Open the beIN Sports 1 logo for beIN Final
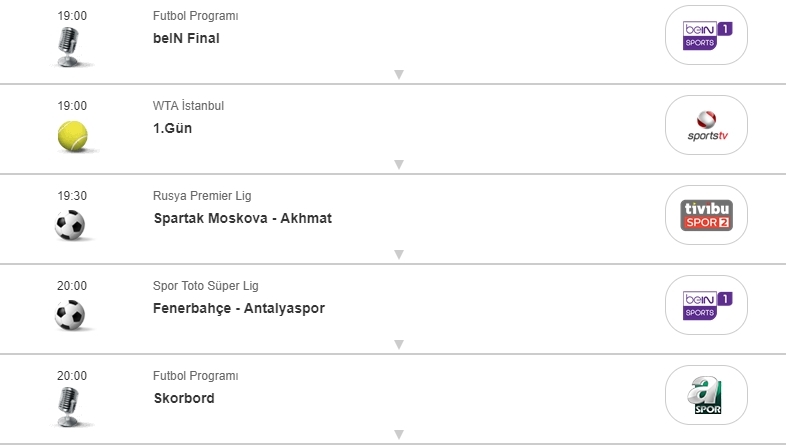786x445 pixels. point(706,35)
